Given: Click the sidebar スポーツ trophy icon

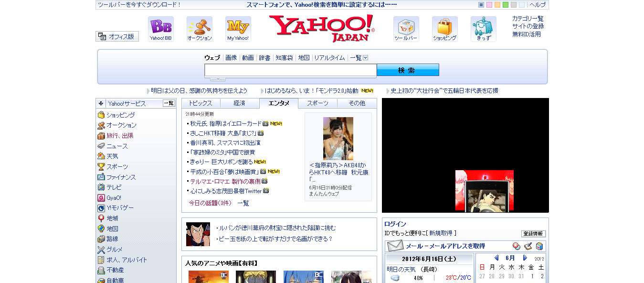Looking at the screenshot, I should (101, 167).
